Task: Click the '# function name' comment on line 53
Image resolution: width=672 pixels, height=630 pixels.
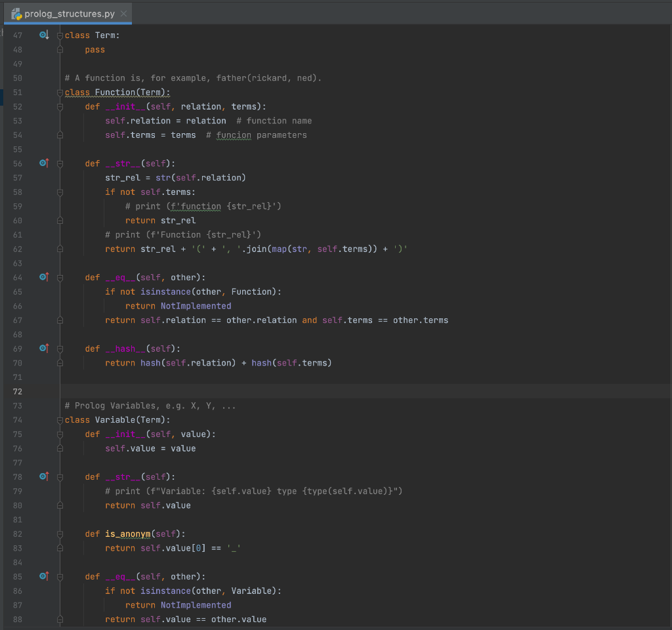Action: coord(274,121)
